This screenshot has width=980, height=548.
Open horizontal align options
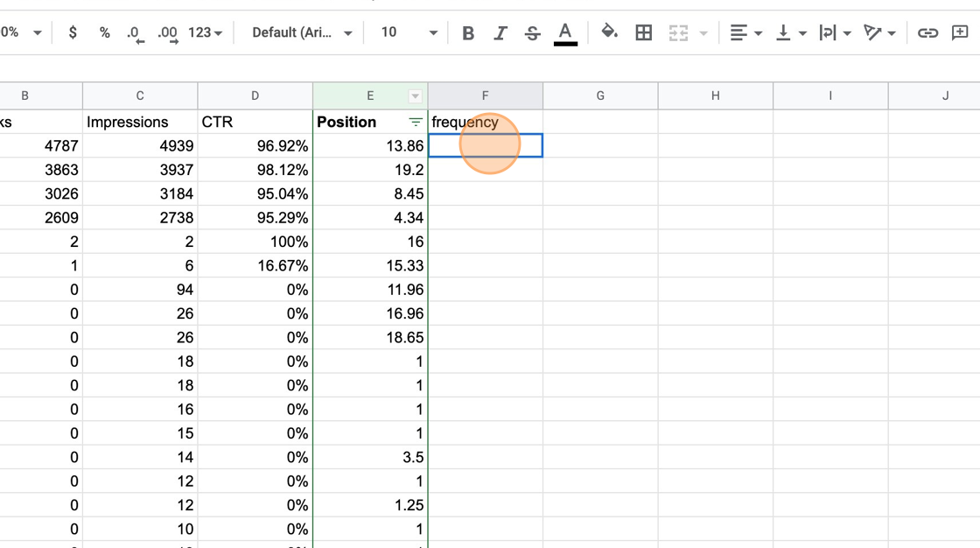745,32
